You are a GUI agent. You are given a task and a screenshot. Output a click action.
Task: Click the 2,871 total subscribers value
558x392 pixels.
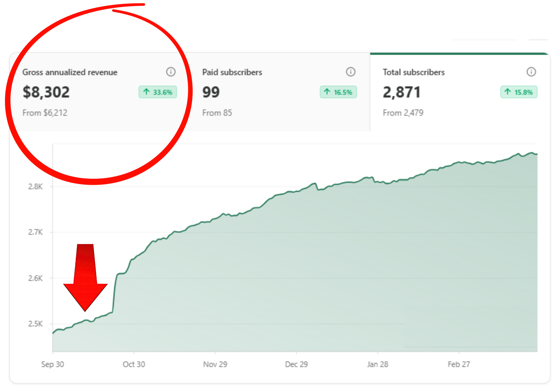tap(401, 92)
